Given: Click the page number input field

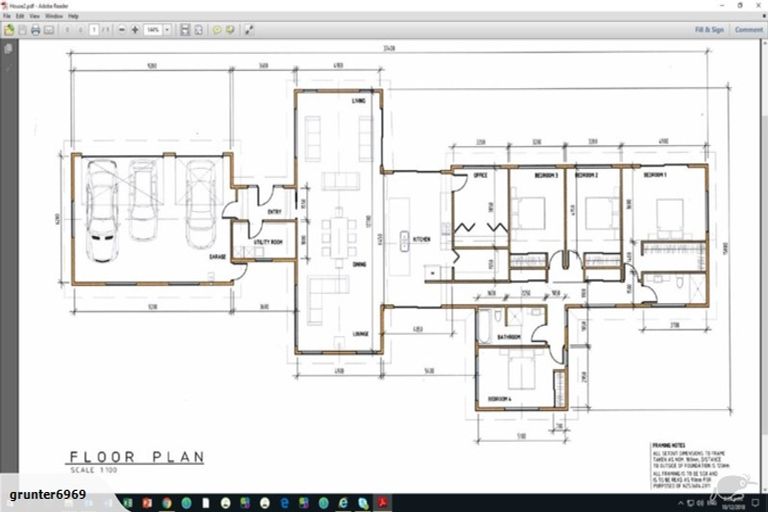Looking at the screenshot, I should coord(93,30).
